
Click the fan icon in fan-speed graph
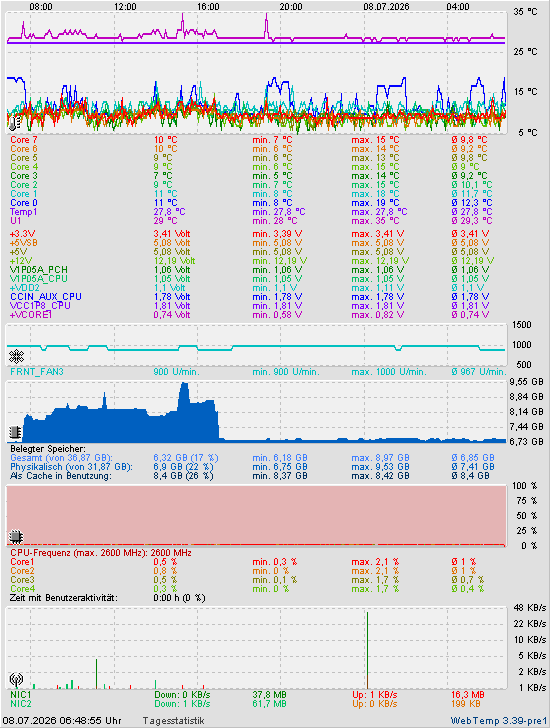click(x=16, y=357)
